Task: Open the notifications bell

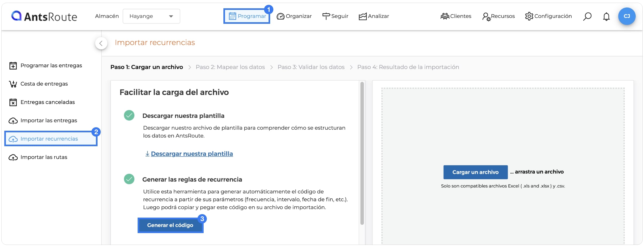Action: (606, 17)
